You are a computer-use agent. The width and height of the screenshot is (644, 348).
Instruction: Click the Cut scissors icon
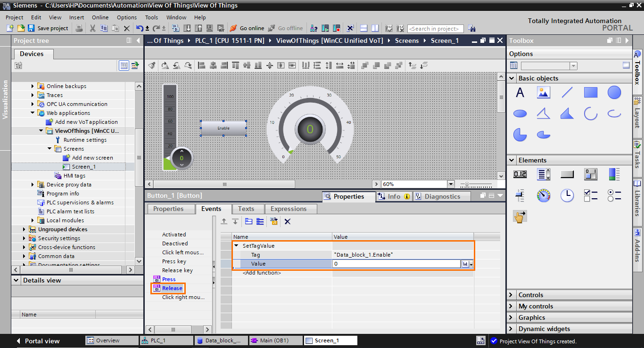coord(92,28)
